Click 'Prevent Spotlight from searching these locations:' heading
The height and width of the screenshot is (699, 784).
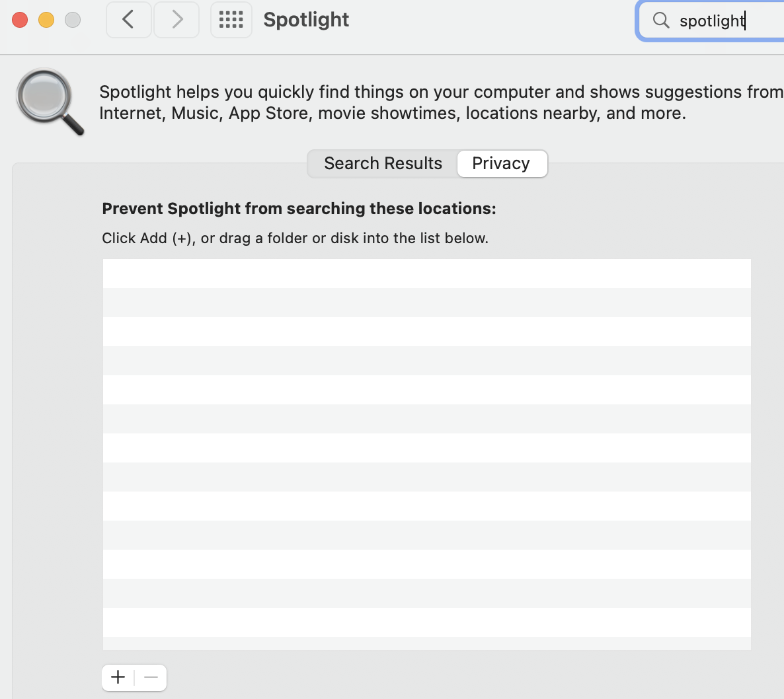[x=299, y=208]
